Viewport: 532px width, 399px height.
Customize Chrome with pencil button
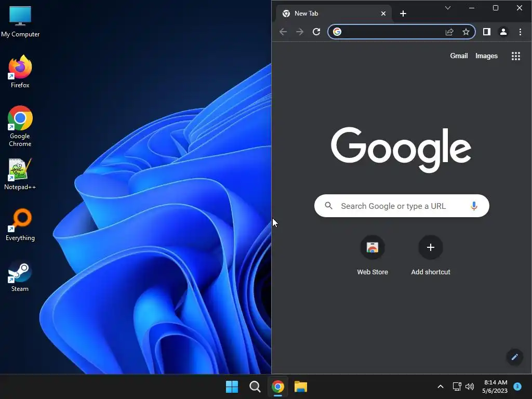(514, 357)
